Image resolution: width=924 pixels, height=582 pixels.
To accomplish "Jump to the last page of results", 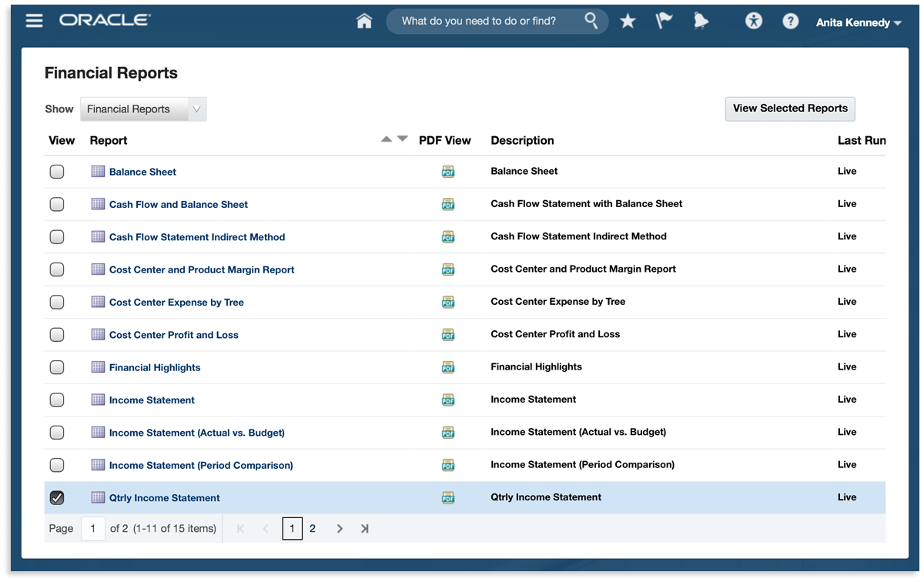I will point(365,529).
